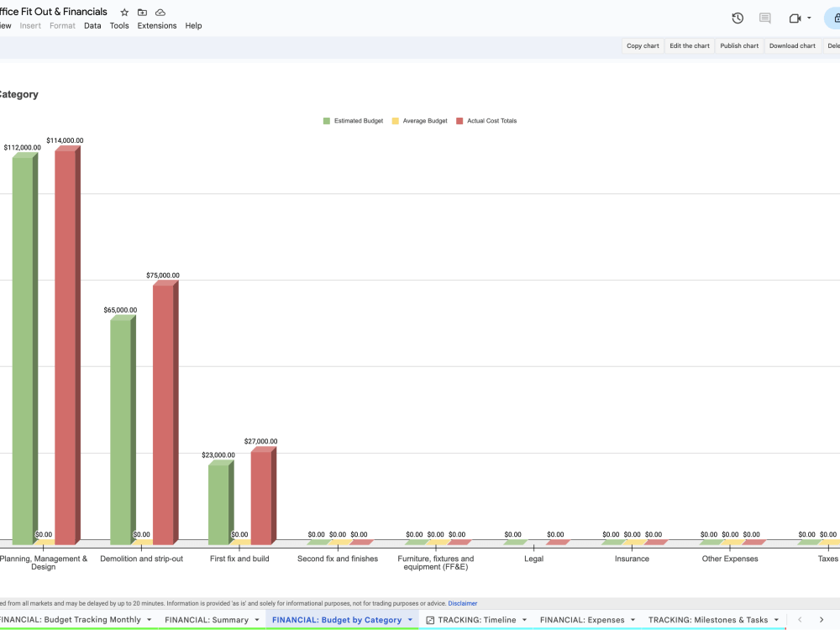The height and width of the screenshot is (630, 840).
Task: Select the $112,000.00 green Estimated bar
Action: click(x=24, y=349)
